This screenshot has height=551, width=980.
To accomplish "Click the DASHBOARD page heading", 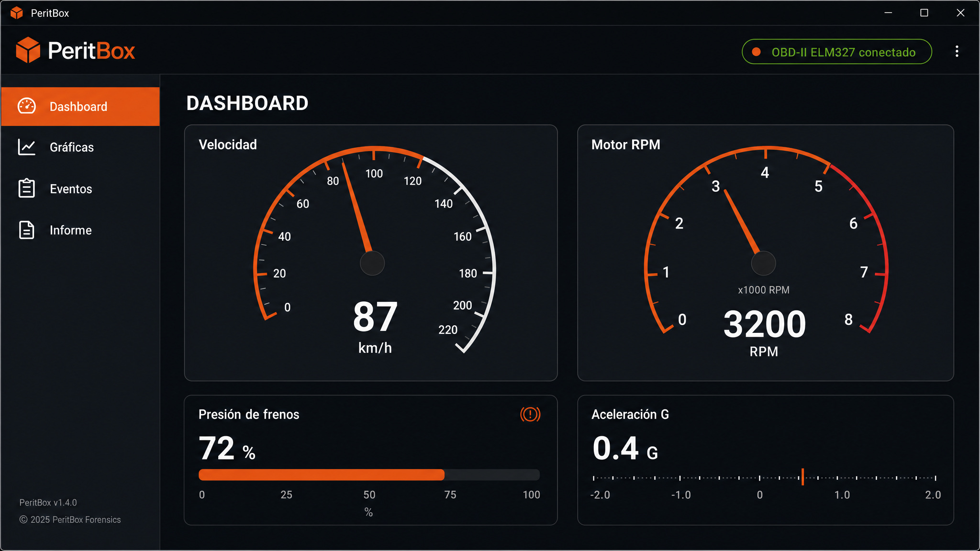I will coord(247,103).
